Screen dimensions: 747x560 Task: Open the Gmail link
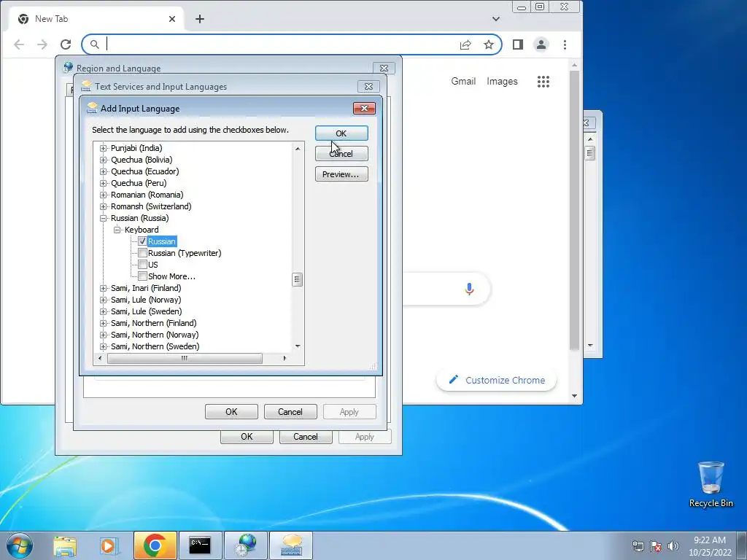(463, 82)
